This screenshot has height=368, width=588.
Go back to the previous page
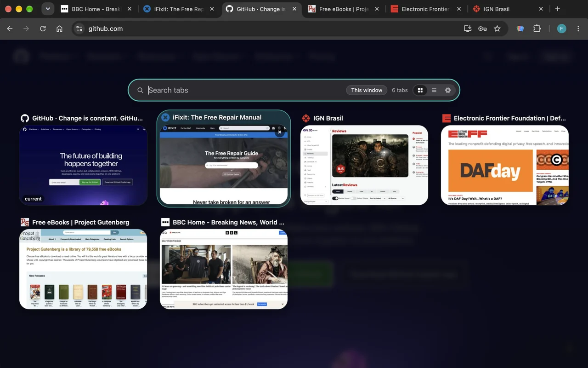[x=10, y=29]
